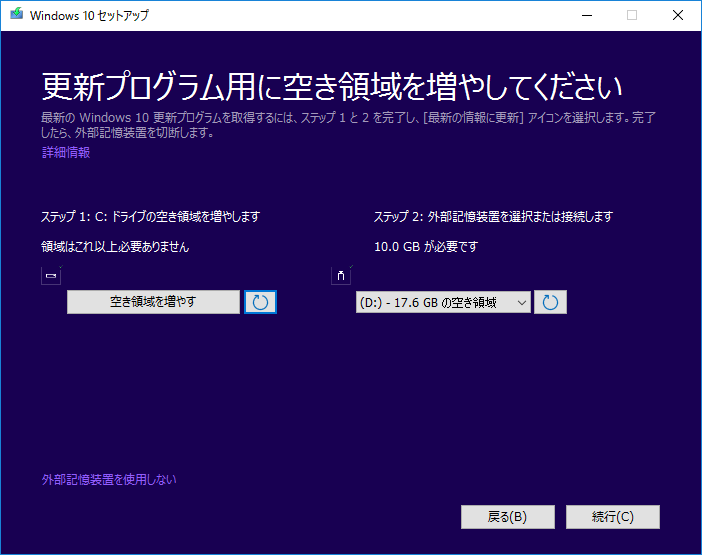Click the 空き領域を増やす button

153,302
